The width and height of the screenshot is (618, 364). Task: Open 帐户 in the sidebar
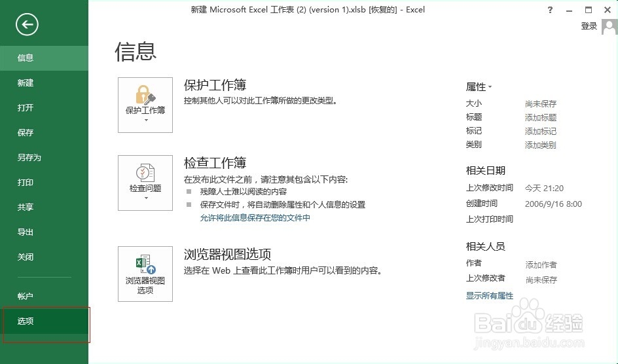point(44,296)
